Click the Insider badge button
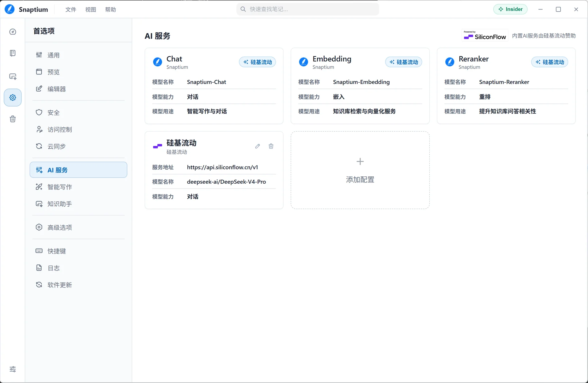Screen dimensions: 588x383 510,9
